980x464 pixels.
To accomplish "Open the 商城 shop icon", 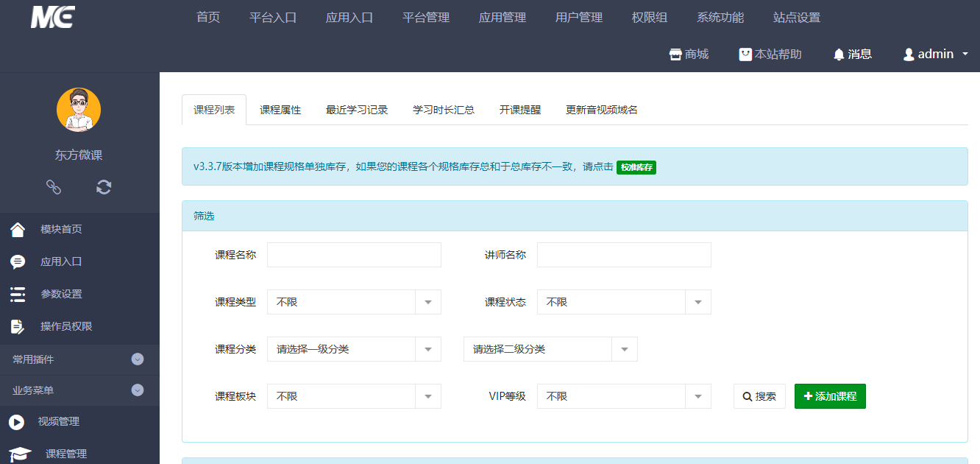I will click(675, 54).
